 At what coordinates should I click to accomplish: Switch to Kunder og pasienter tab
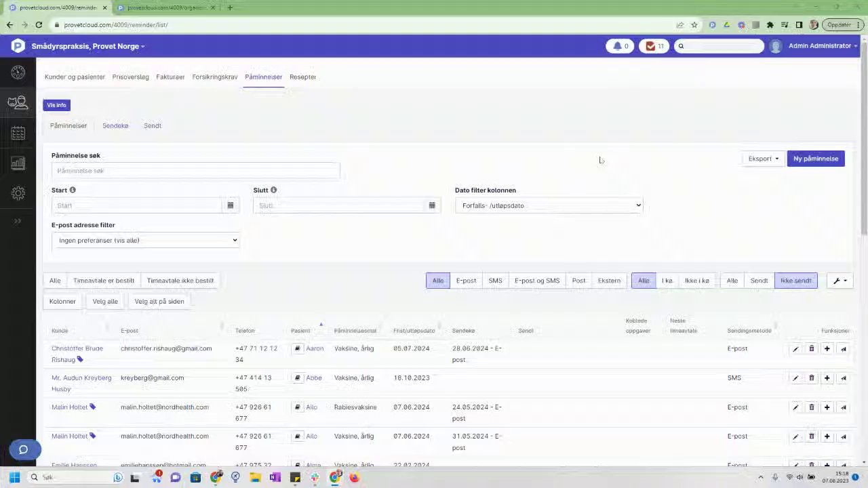pos(75,77)
